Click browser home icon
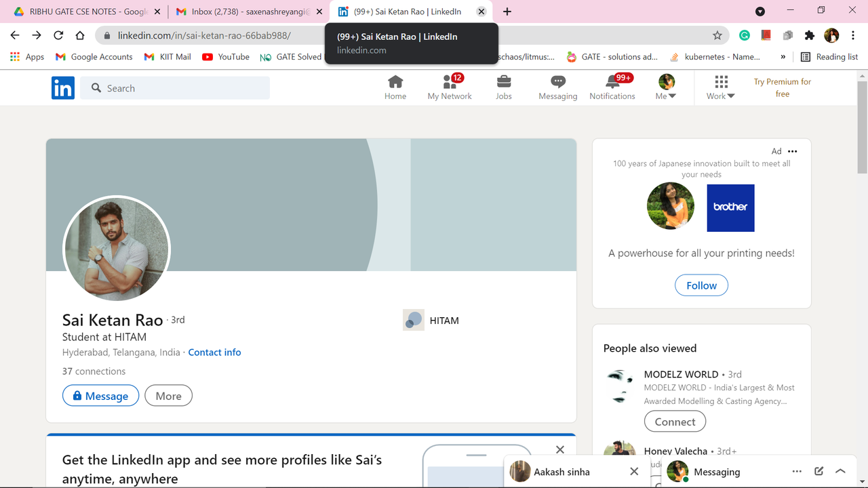Screen dimensions: 868x488 pos(80,35)
